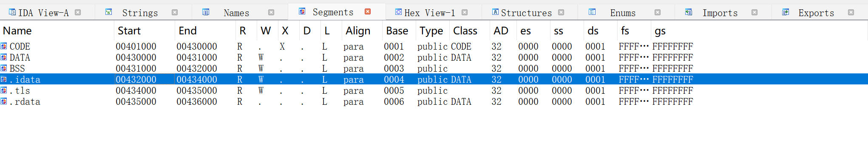Click the Imports tab icon

coord(689,12)
